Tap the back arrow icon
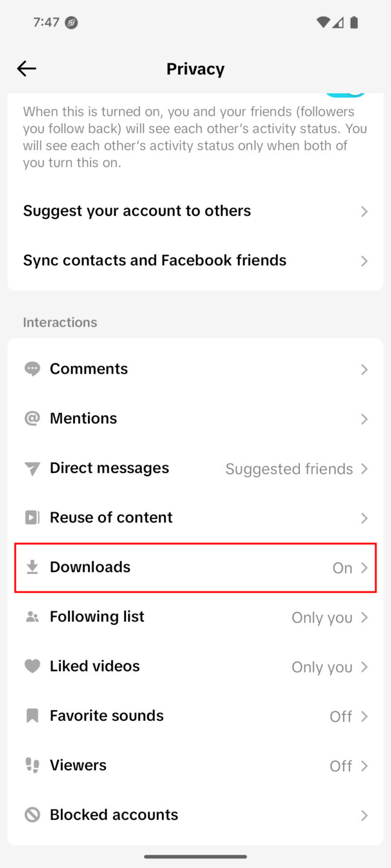 27,69
